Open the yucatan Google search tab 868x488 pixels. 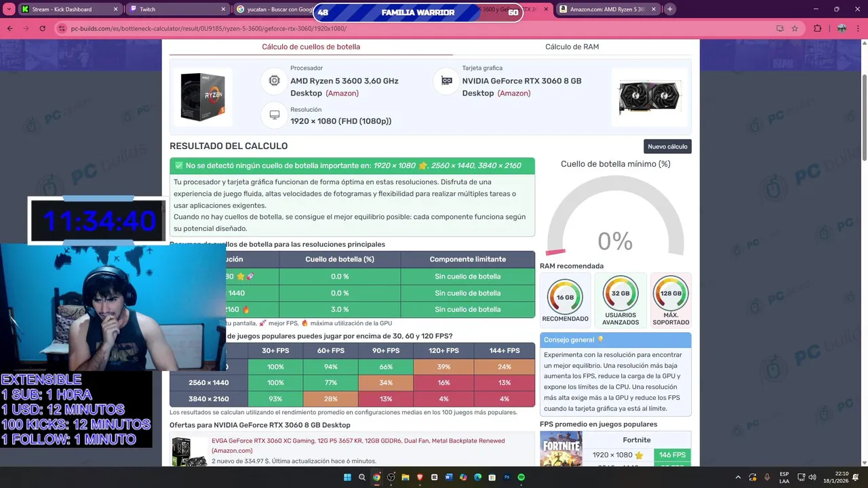pyautogui.click(x=278, y=9)
